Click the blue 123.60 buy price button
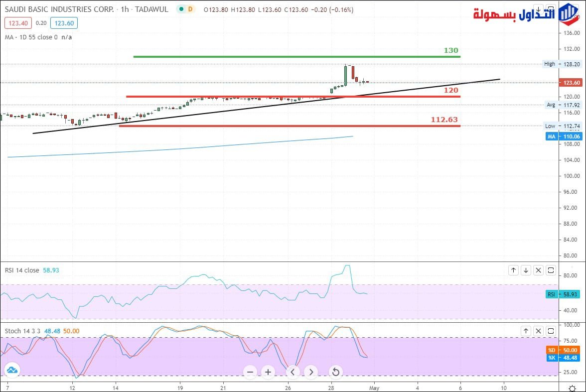 click(x=64, y=23)
